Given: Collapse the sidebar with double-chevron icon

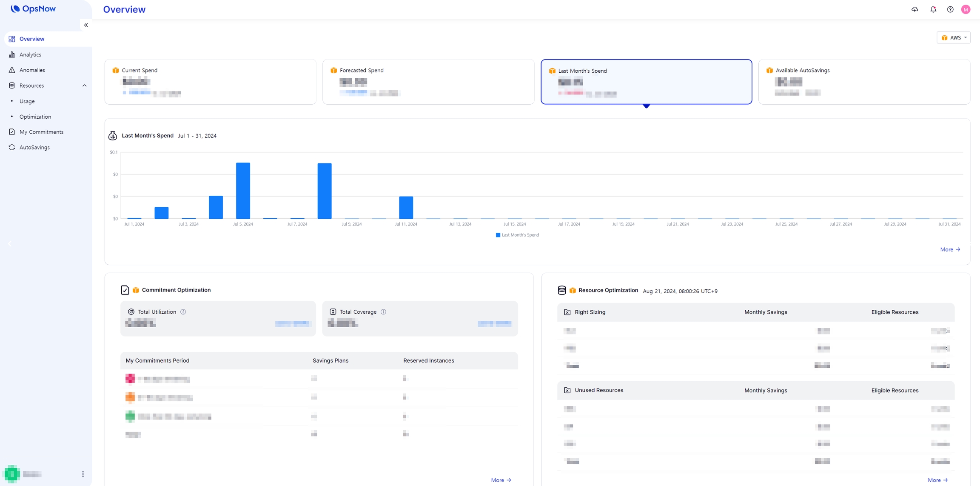Looking at the screenshot, I should point(86,25).
